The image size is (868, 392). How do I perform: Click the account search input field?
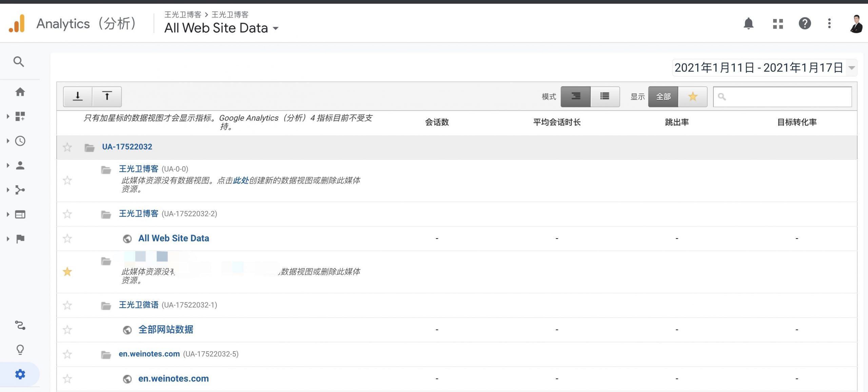pos(782,97)
